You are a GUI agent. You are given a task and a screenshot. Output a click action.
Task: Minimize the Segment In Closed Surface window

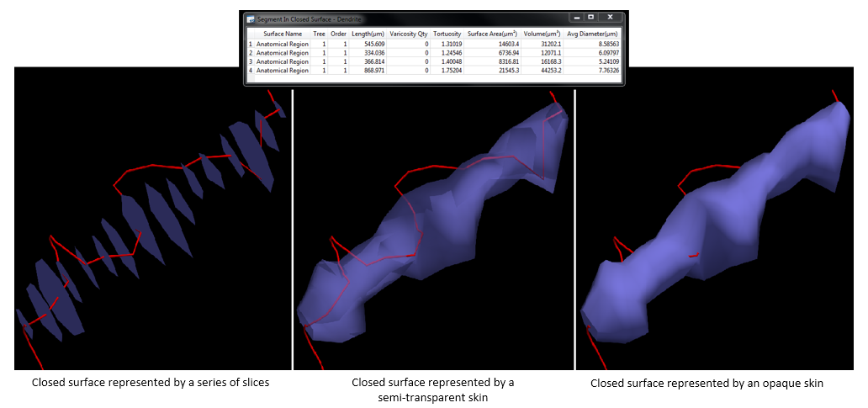click(x=575, y=17)
